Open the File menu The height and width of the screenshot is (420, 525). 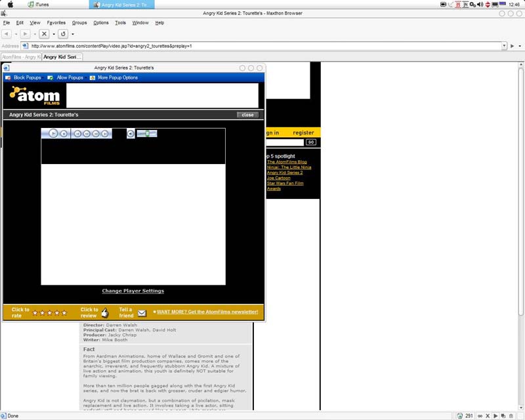(7, 23)
